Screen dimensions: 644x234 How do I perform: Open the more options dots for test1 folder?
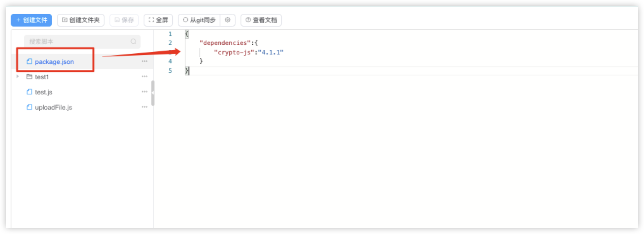tap(144, 76)
